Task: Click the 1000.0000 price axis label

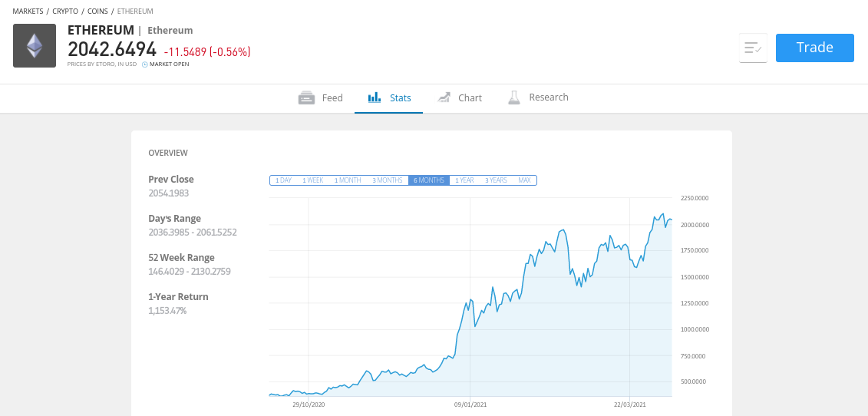Action: (695, 329)
